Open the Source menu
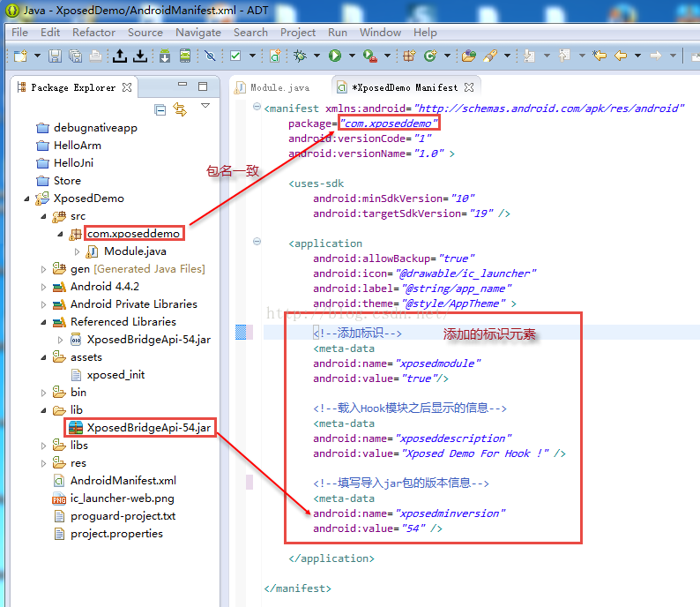 pyautogui.click(x=145, y=33)
